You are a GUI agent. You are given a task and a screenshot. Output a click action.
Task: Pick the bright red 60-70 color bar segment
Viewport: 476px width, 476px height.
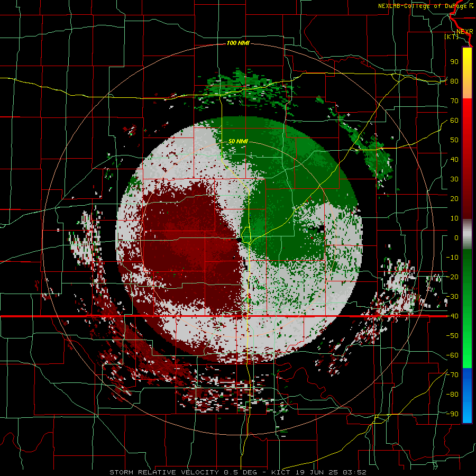click(x=467, y=108)
